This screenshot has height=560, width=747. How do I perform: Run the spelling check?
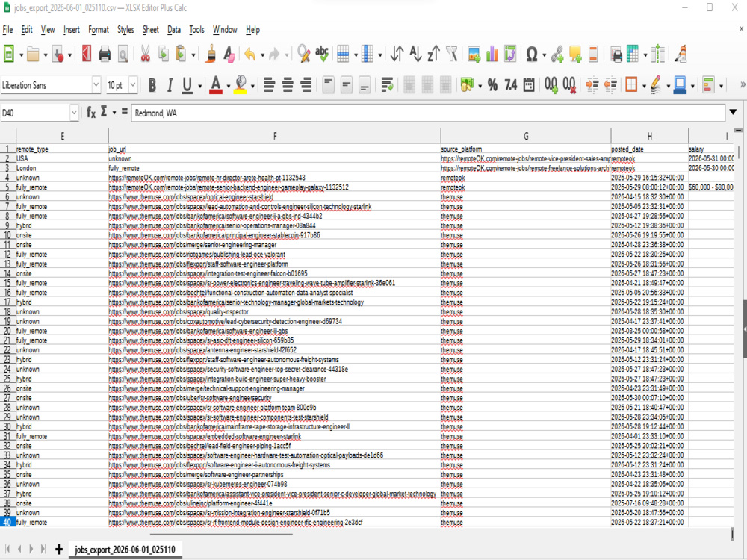[322, 55]
